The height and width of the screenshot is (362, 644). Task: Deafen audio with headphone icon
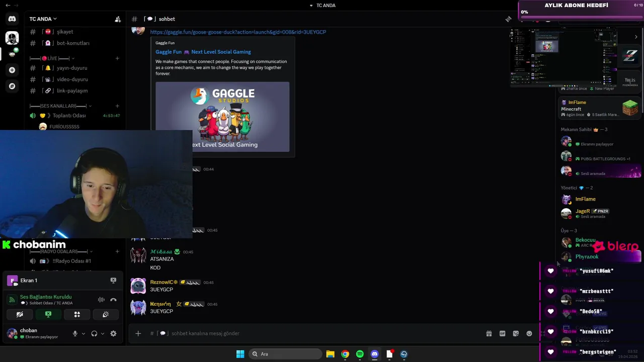coord(94,333)
